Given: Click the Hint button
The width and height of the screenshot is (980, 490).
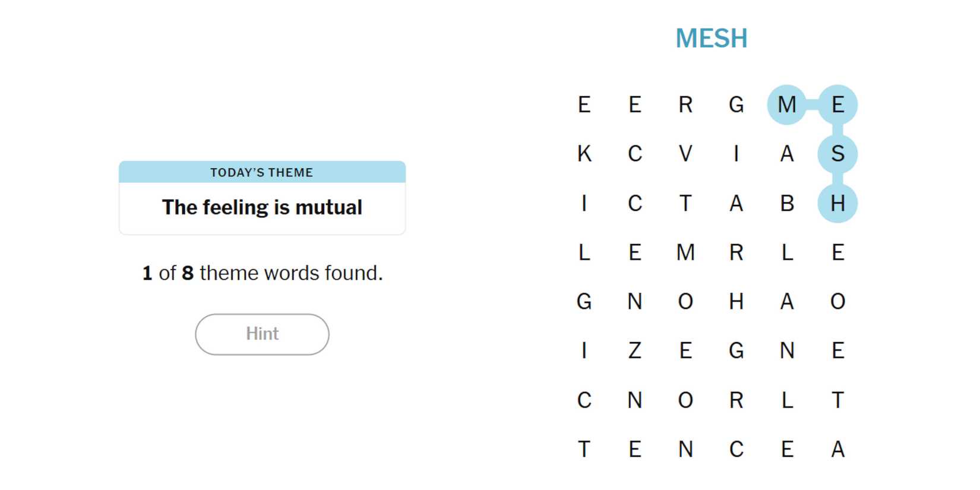Looking at the screenshot, I should point(262,334).
